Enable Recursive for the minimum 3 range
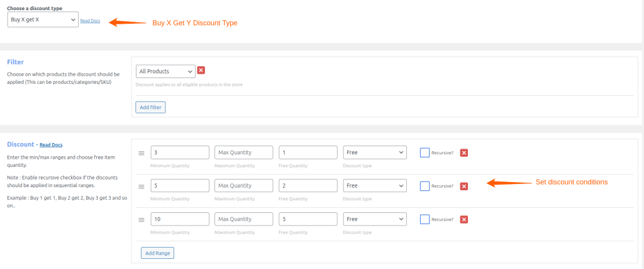This screenshot has height=269, width=644. [425, 152]
